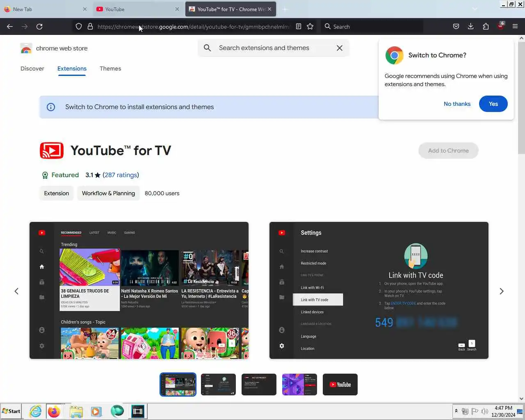Click the info icon in blue banner
This screenshot has width=525, height=420.
tap(51, 107)
